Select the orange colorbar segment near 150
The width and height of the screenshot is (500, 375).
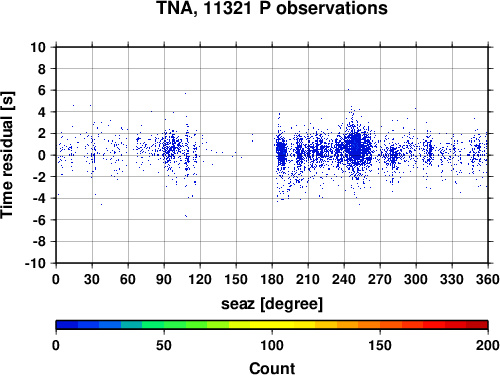(380, 325)
